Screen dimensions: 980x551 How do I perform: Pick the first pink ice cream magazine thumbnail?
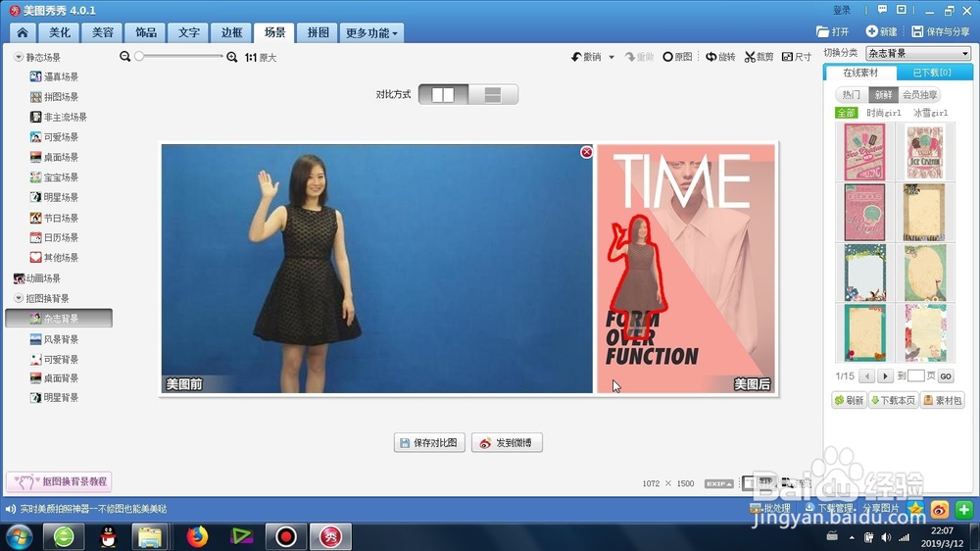pyautogui.click(x=865, y=152)
